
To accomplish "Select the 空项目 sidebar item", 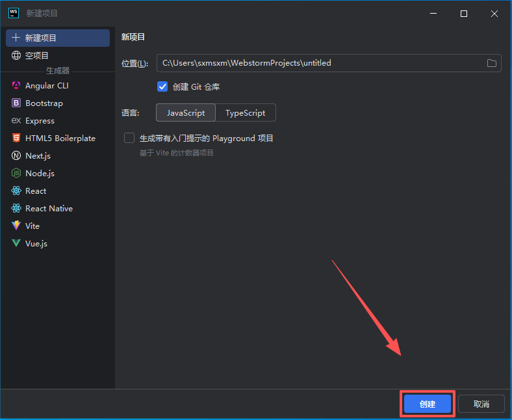I will coord(58,55).
